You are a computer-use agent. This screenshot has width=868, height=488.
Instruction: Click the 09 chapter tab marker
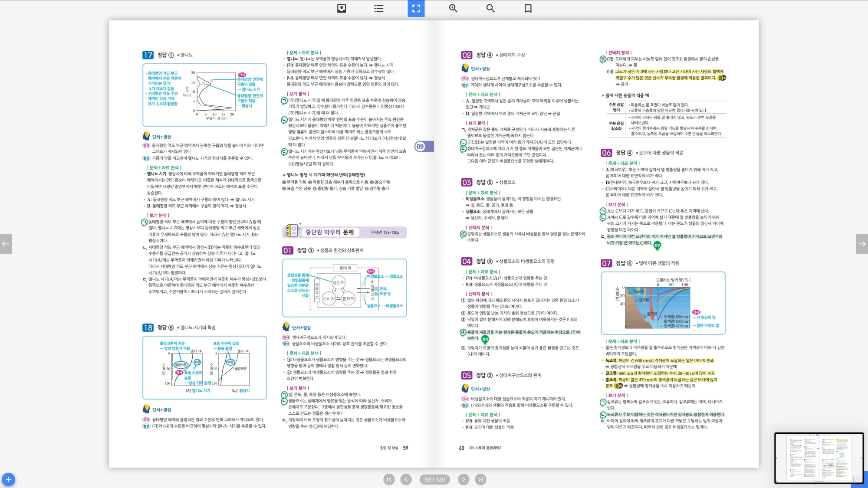tap(421, 147)
